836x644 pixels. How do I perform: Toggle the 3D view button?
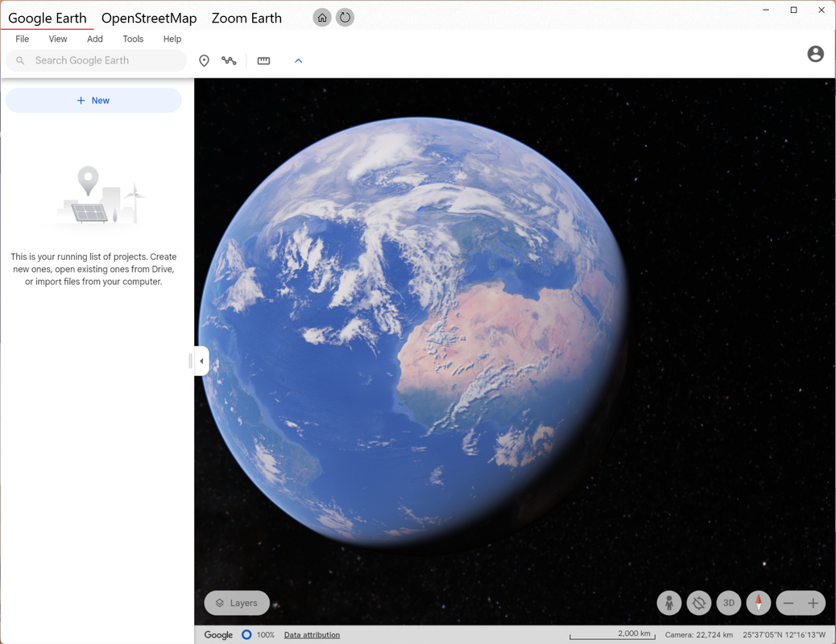click(729, 603)
